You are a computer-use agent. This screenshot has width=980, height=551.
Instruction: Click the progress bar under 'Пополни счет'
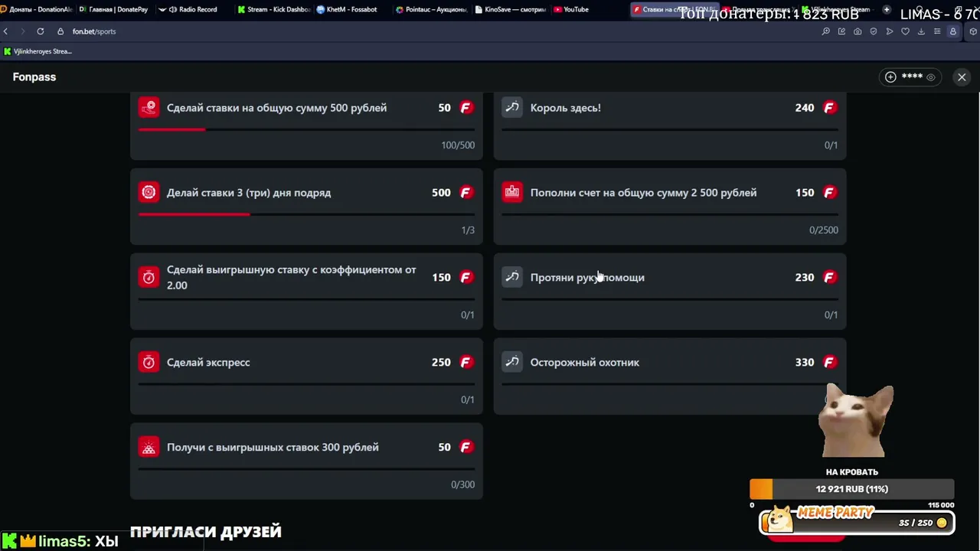click(x=670, y=214)
